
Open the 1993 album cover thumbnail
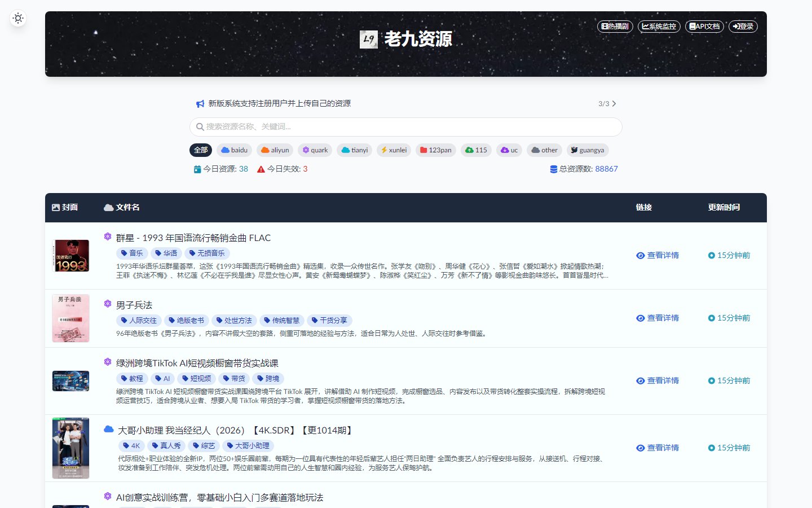70,256
